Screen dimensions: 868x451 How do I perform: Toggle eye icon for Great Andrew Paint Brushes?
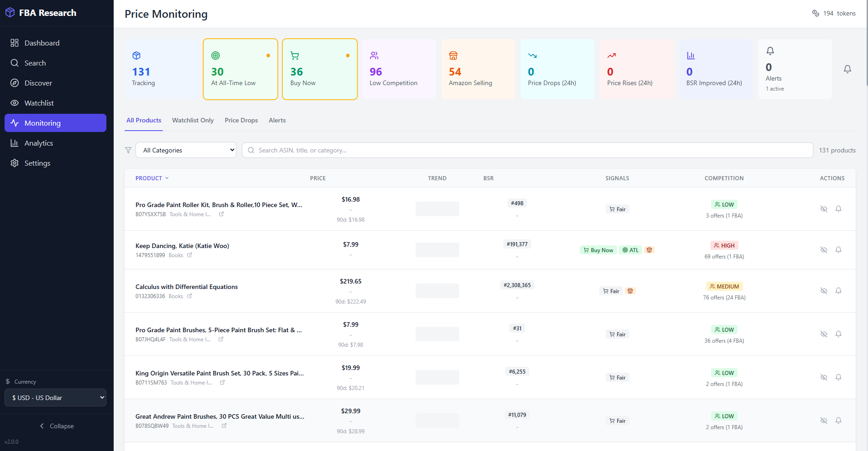[x=823, y=421]
